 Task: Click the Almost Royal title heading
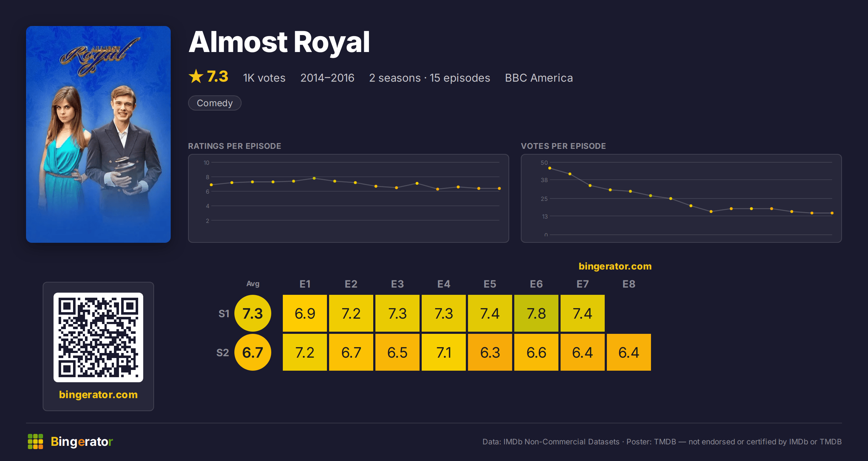pyautogui.click(x=279, y=42)
